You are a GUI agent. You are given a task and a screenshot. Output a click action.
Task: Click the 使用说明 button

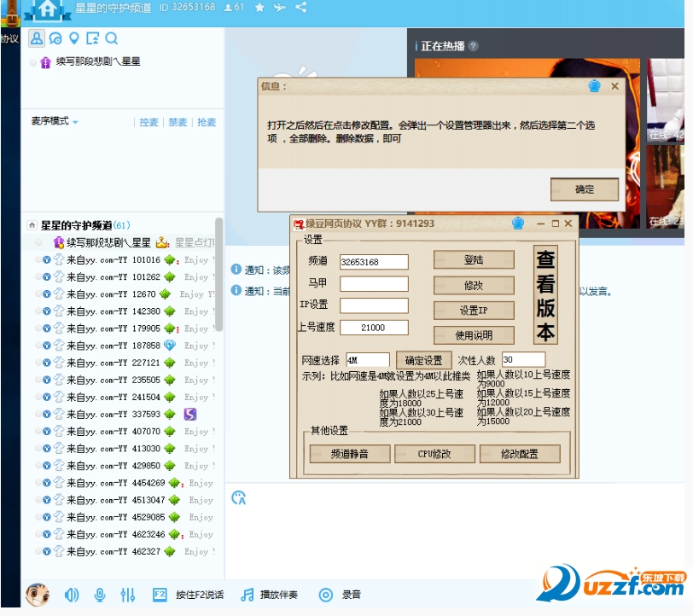coord(474,335)
